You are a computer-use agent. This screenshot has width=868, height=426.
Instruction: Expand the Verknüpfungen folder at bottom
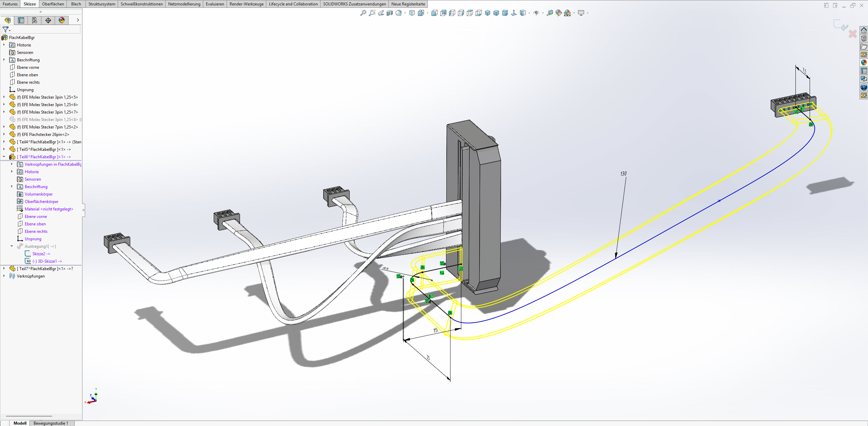coord(4,276)
